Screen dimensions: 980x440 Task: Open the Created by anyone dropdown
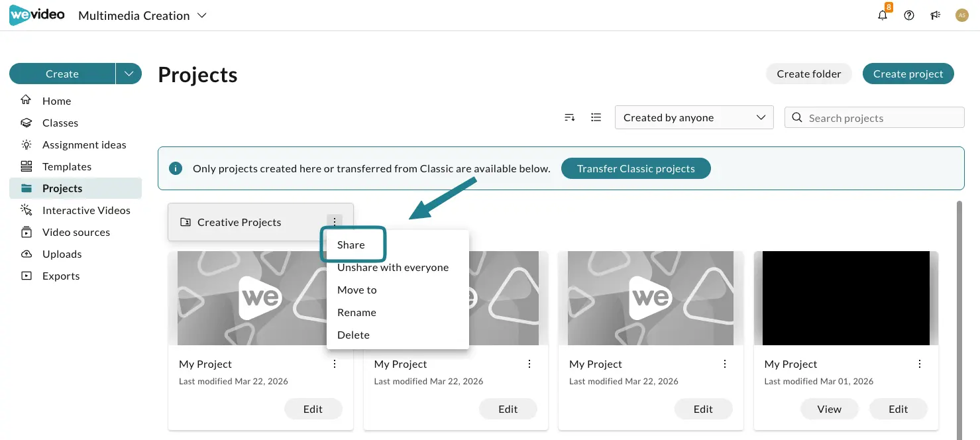(694, 117)
